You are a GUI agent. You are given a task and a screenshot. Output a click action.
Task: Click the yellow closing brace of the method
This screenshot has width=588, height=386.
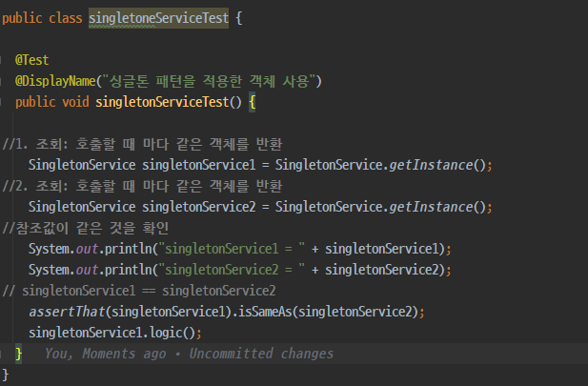click(18, 354)
